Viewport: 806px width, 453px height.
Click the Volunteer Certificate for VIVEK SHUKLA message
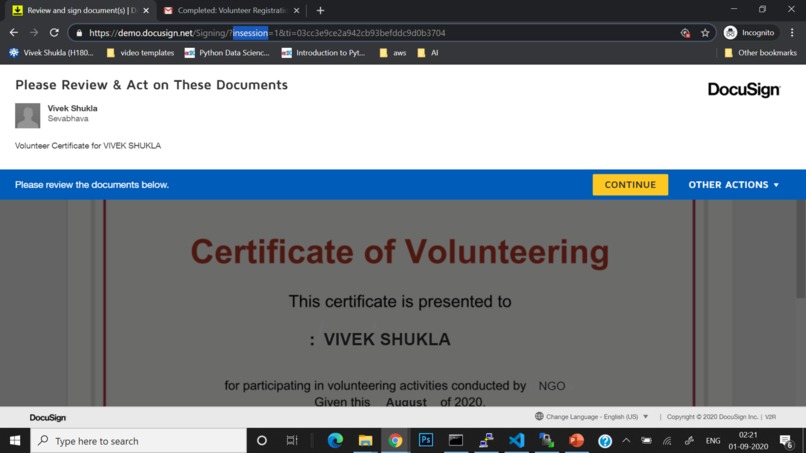pyautogui.click(x=88, y=146)
